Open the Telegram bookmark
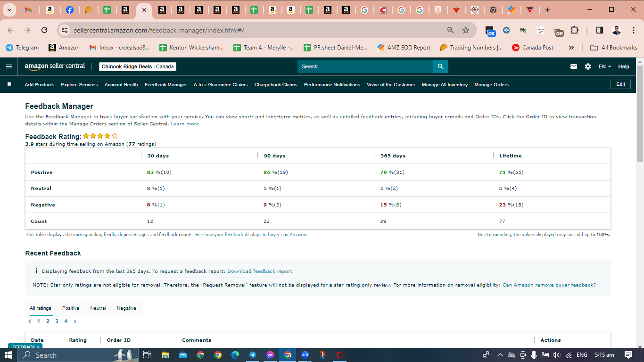The height and width of the screenshot is (362, 644). pos(22,48)
